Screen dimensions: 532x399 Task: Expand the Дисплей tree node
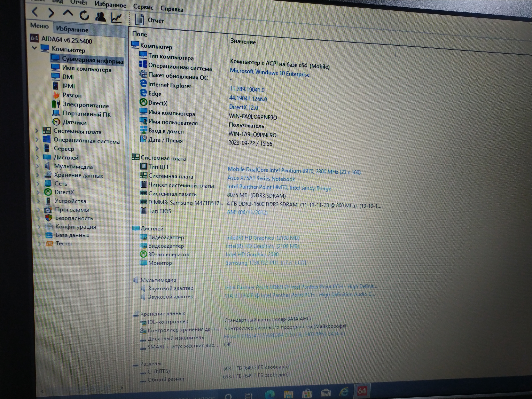37,157
